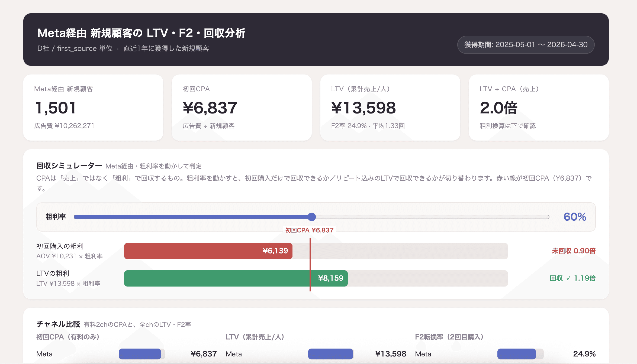This screenshot has width=637, height=364.
Task: Click the Meta経由 新規顧客 card label
Action: [63, 89]
